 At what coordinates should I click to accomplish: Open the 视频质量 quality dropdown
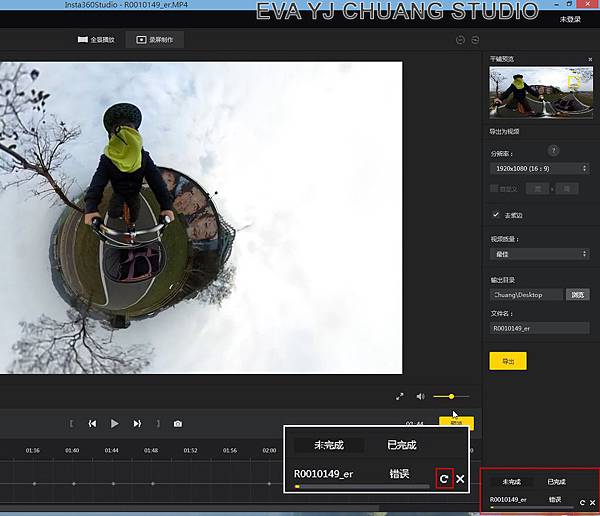(539, 254)
